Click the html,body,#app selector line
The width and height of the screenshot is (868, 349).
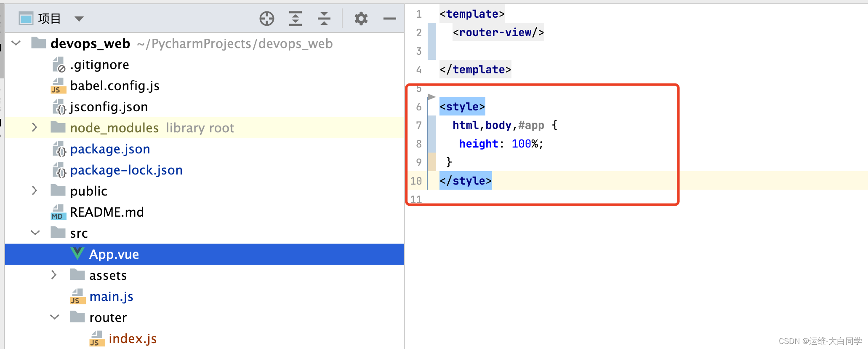tap(505, 125)
